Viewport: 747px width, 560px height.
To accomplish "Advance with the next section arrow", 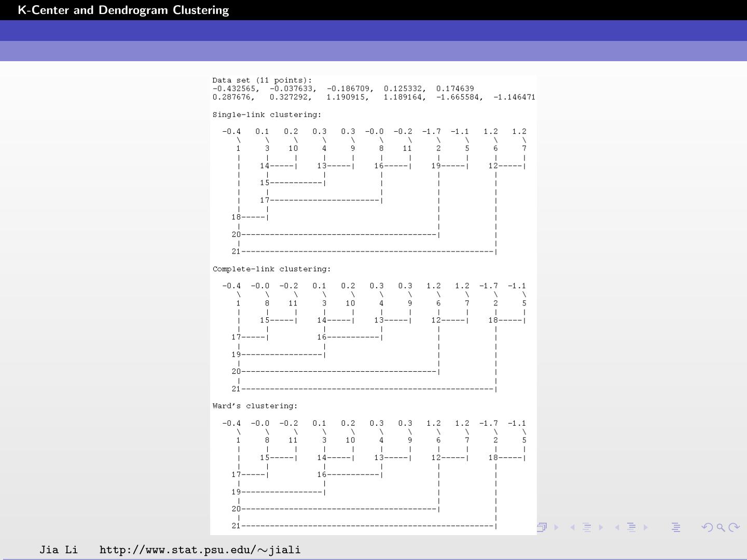I will (x=646, y=527).
